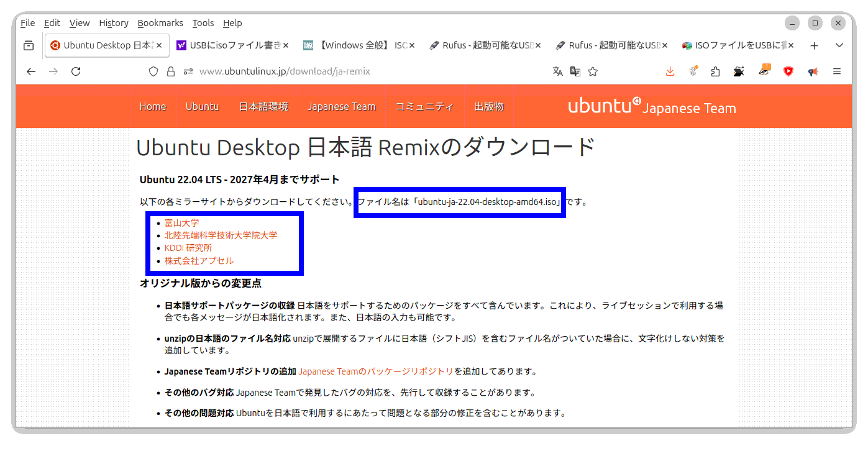868x469 pixels.
Task: Open the site permissions icon in address bar
Action: coord(188,71)
